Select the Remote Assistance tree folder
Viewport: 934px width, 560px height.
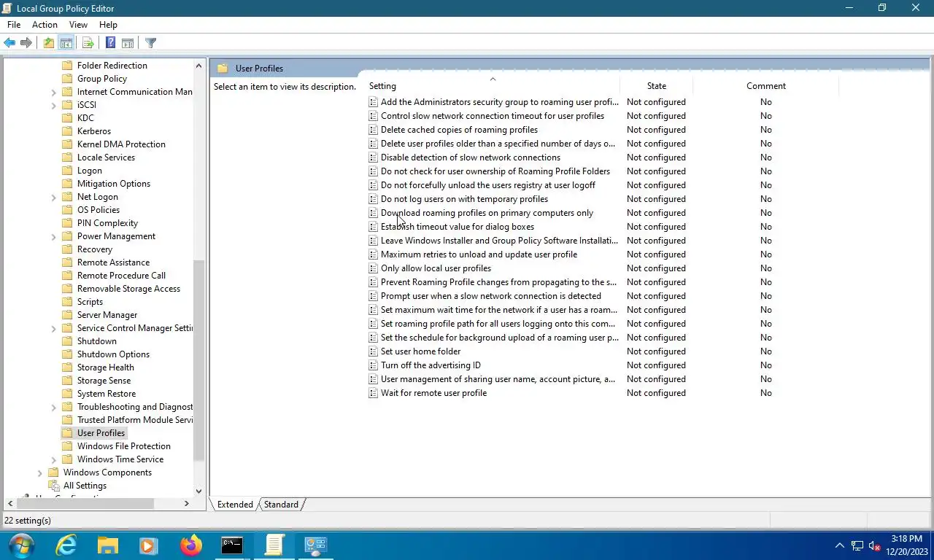pos(113,262)
